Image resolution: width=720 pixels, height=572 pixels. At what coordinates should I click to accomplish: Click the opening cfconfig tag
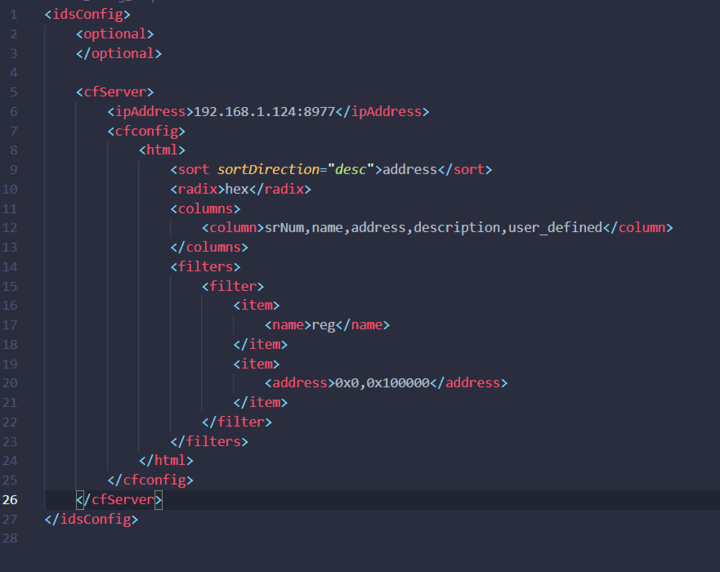[x=146, y=131]
